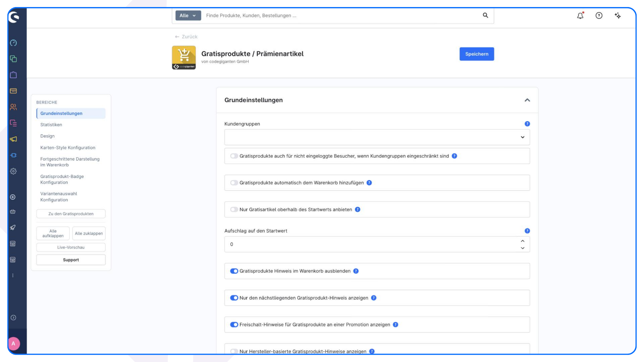
Task: Disable Gratisprodukte Hinweis im Warenkorb ausblenden
Action: tap(234, 271)
